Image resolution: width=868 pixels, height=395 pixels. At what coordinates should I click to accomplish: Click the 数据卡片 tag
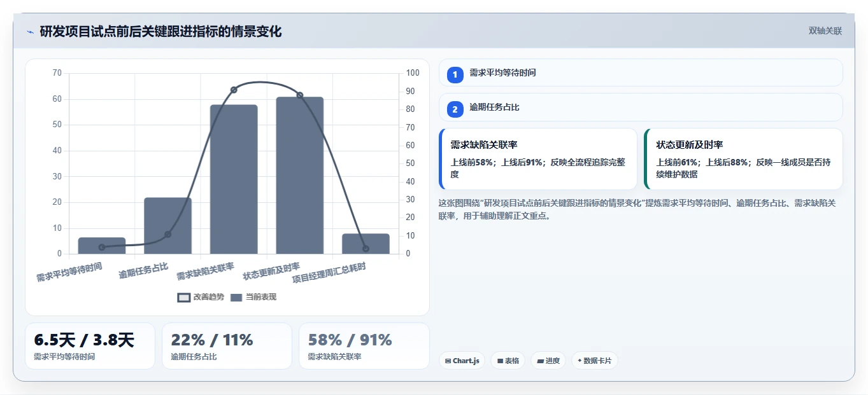coord(594,361)
